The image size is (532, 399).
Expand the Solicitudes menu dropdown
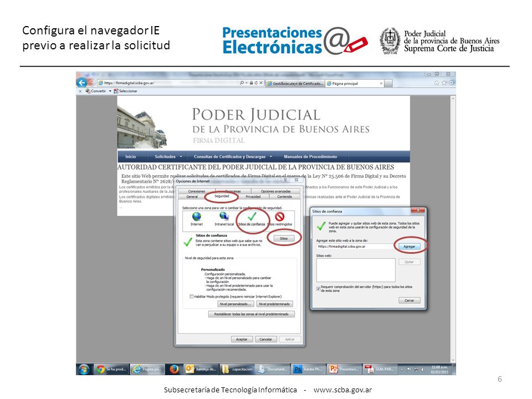181,157
